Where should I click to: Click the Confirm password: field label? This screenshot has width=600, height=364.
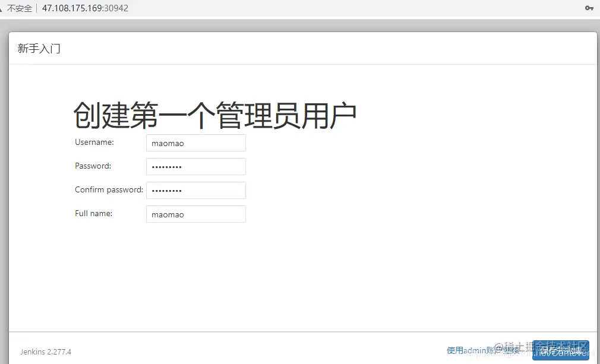108,189
